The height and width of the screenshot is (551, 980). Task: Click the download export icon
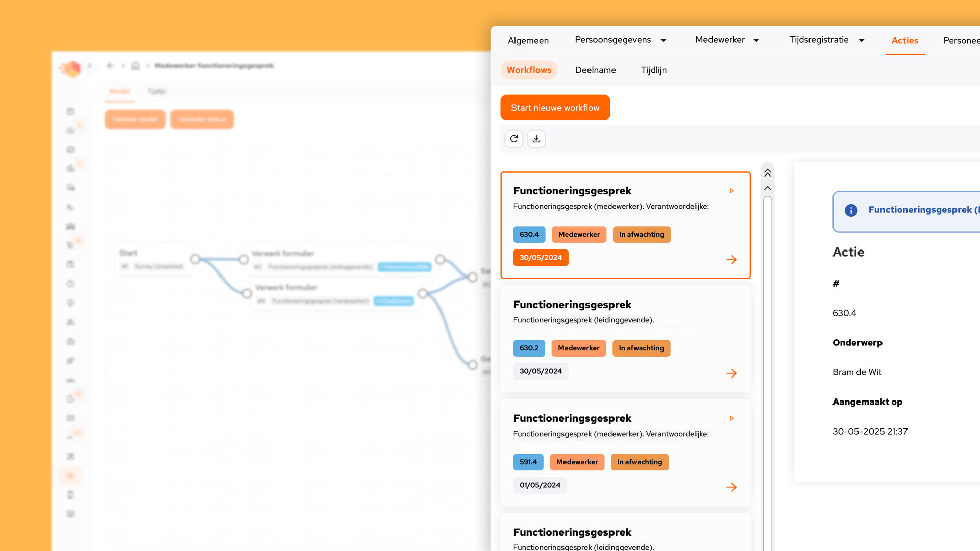536,139
